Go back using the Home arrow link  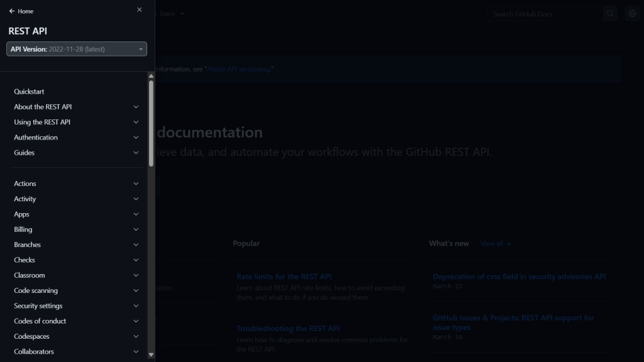(x=21, y=11)
